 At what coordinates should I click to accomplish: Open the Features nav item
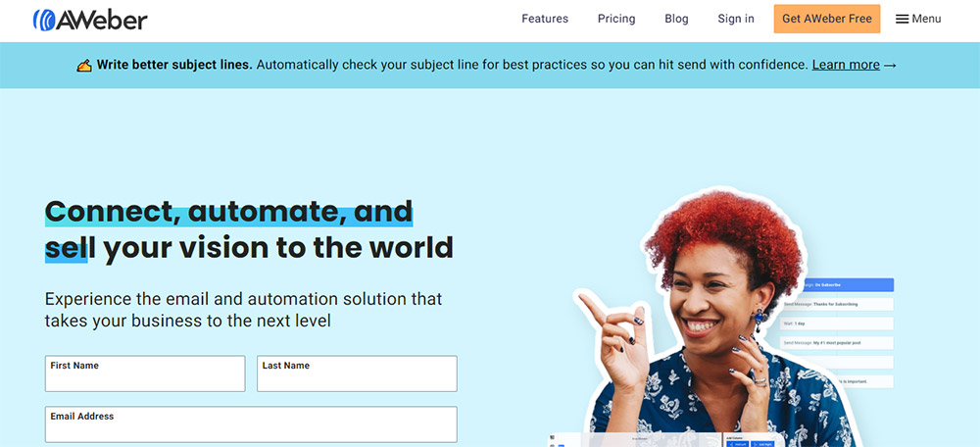point(545,19)
